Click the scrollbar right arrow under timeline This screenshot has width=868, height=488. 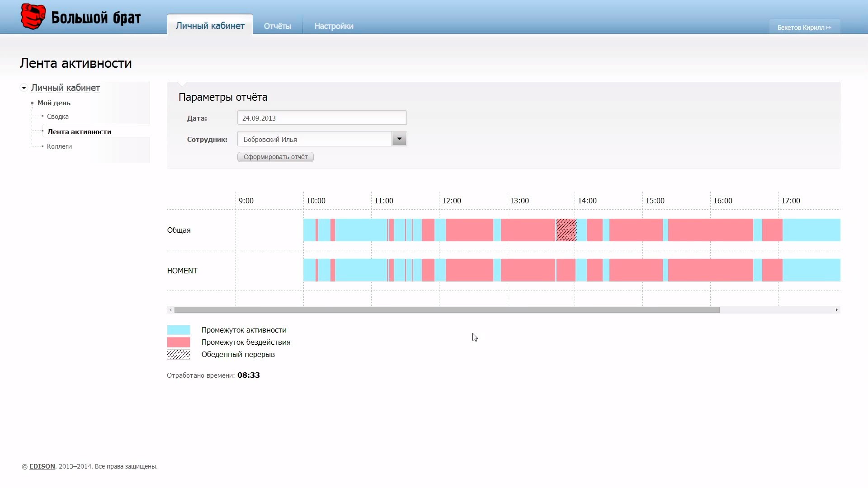pyautogui.click(x=837, y=310)
